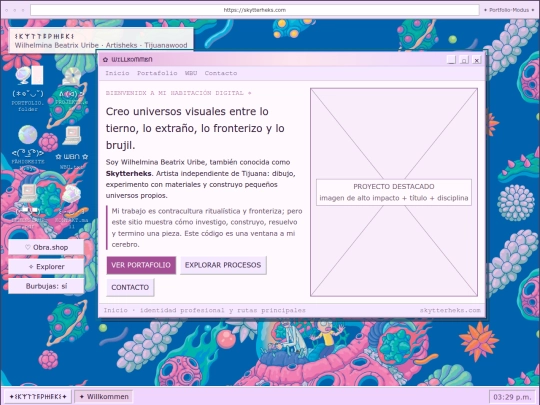Image resolution: width=540 pixels, height=405 pixels.
Task: Click the 'Mi trabajo es contracultura' quote block
Action: click(205, 228)
